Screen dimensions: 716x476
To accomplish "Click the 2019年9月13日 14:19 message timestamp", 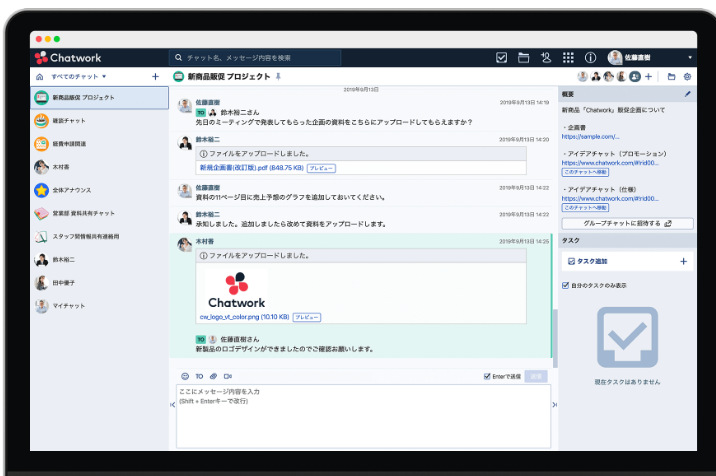I will [524, 102].
